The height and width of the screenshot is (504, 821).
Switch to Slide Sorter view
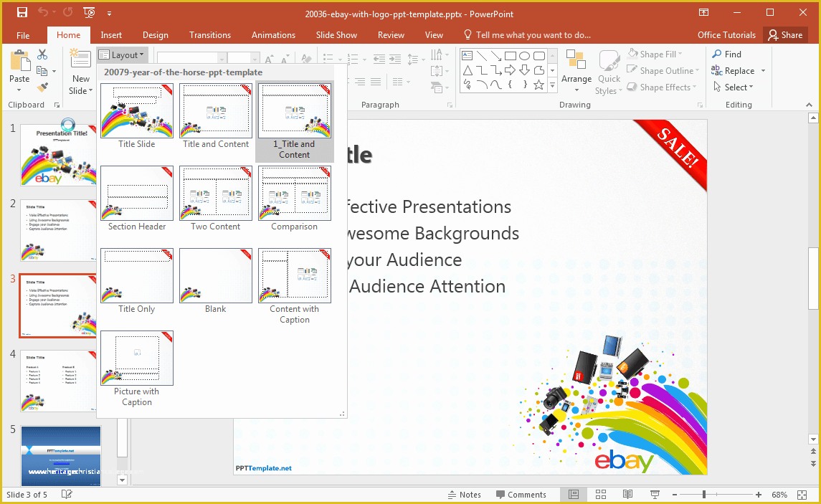point(601,495)
